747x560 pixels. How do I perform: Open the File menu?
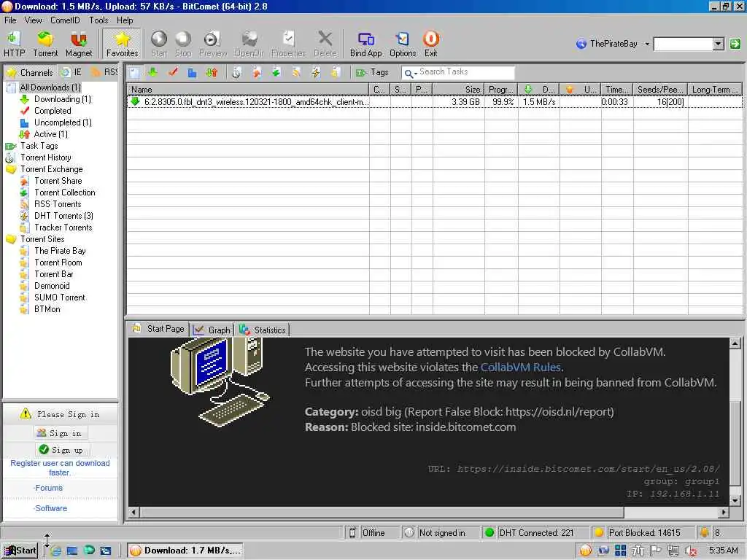tap(10, 20)
